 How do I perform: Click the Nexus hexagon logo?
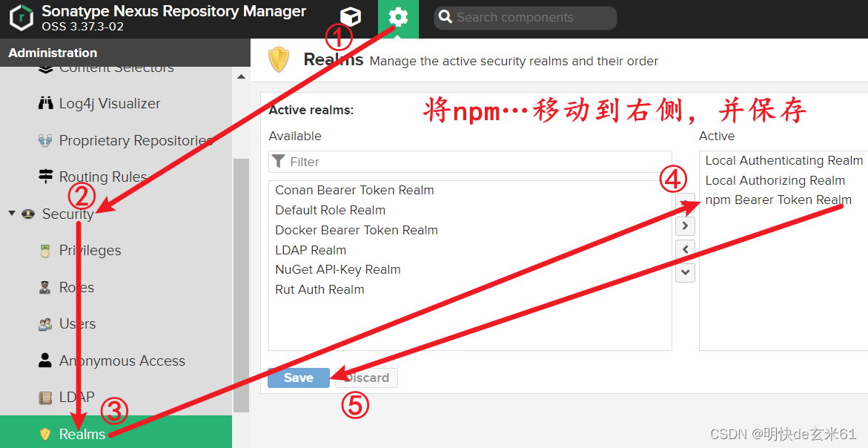point(21,19)
